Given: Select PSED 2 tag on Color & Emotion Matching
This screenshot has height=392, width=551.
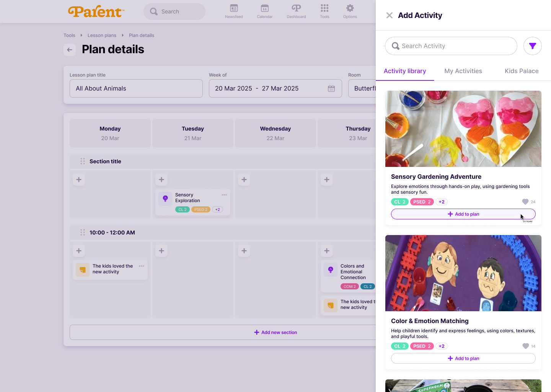Looking at the screenshot, I should pos(422,346).
